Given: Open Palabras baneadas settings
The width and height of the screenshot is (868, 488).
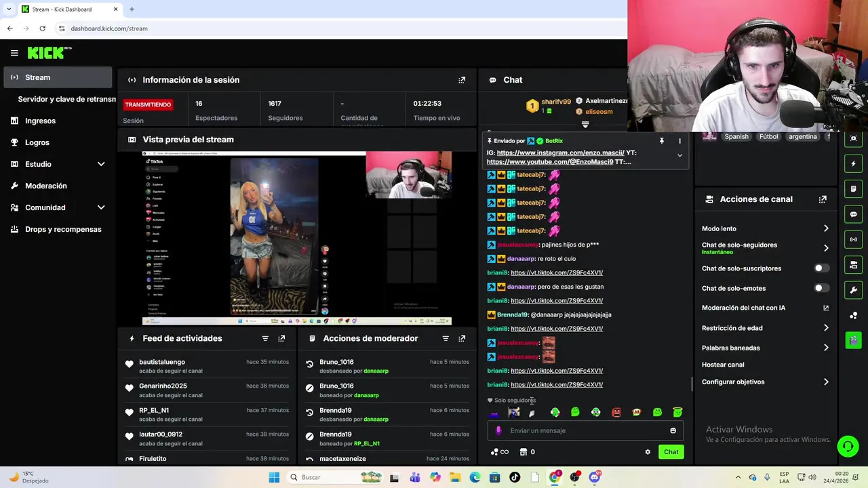Looking at the screenshot, I should (765, 348).
